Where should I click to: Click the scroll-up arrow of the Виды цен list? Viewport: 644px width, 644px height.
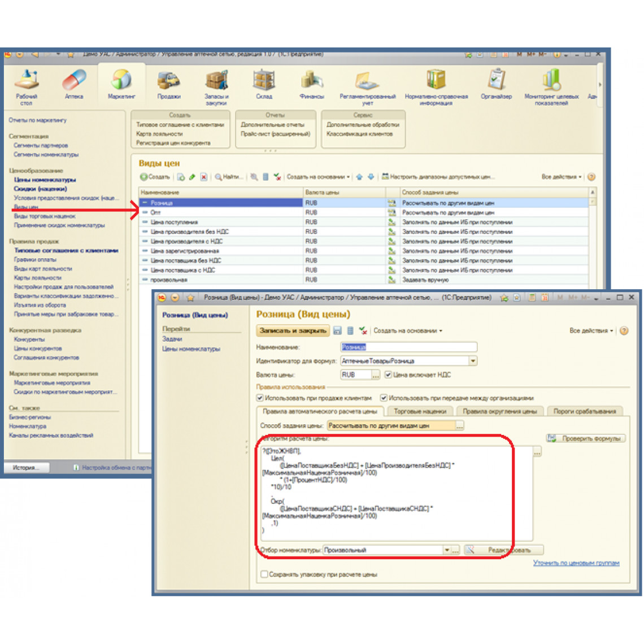pos(593,192)
